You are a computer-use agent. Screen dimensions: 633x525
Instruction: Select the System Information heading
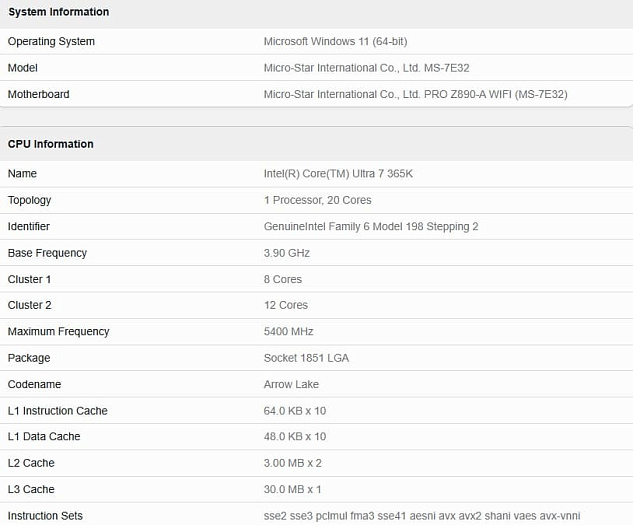pos(59,12)
